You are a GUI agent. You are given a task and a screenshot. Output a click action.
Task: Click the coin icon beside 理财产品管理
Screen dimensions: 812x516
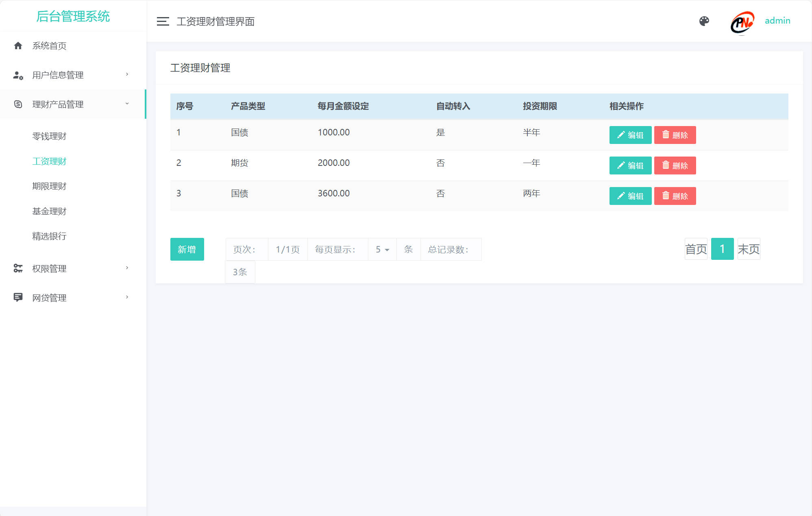click(x=18, y=104)
